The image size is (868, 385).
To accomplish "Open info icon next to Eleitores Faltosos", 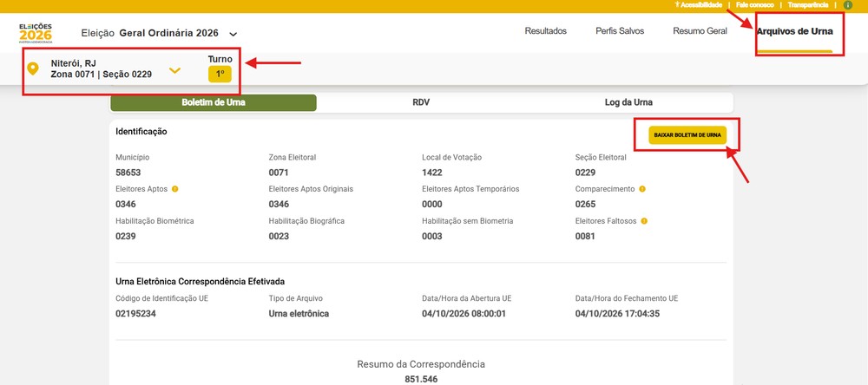I will pyautogui.click(x=644, y=221).
